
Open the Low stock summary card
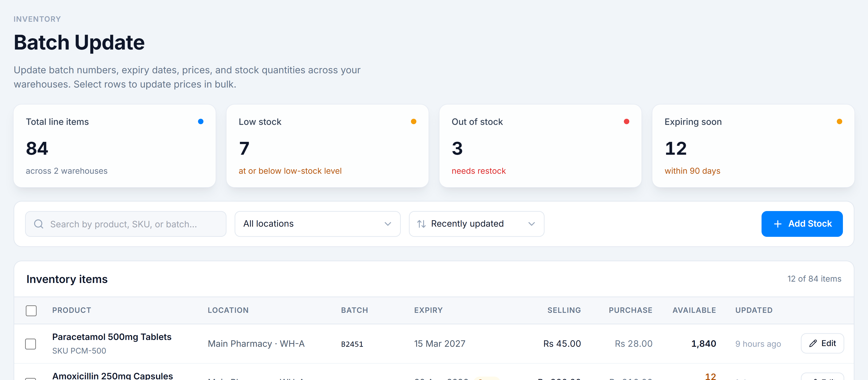[x=328, y=146]
